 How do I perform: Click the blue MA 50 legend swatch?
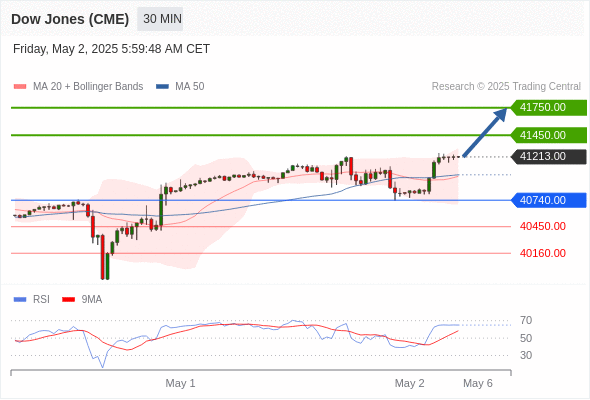click(x=162, y=87)
